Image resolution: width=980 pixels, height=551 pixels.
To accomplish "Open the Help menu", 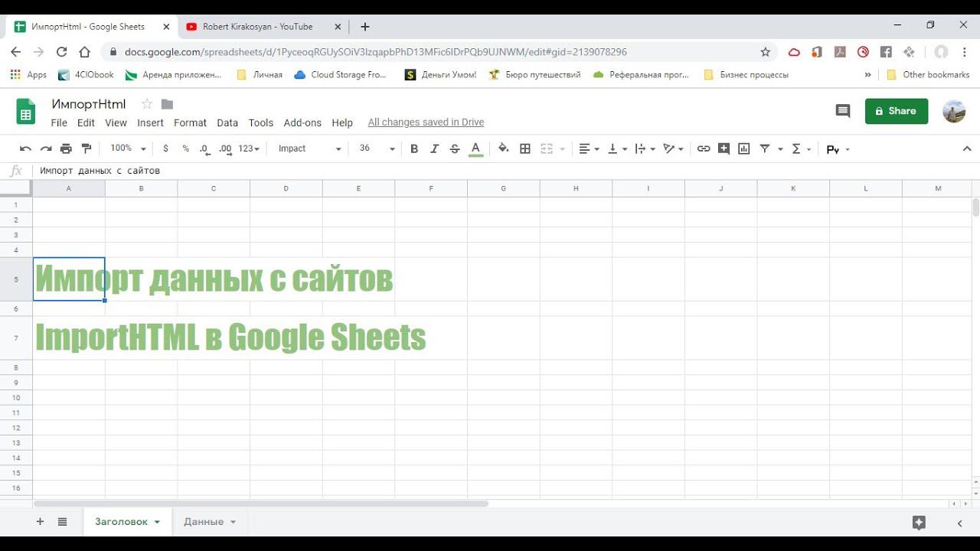I will point(342,122).
